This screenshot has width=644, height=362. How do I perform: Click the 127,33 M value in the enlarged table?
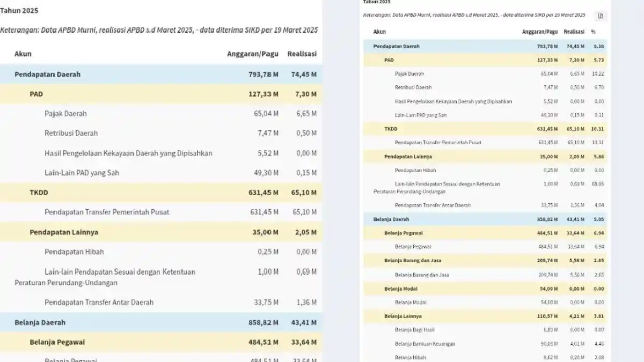tap(264, 94)
